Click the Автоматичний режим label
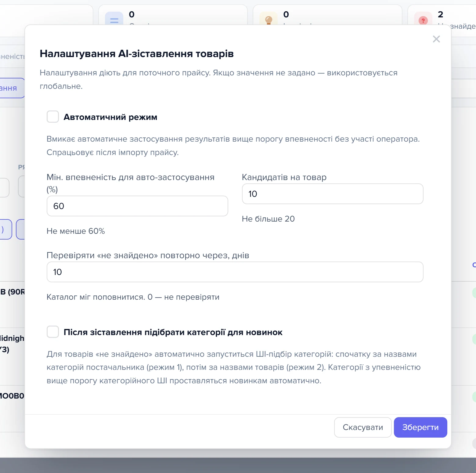Screen dimensions: 476x473 coord(110,117)
